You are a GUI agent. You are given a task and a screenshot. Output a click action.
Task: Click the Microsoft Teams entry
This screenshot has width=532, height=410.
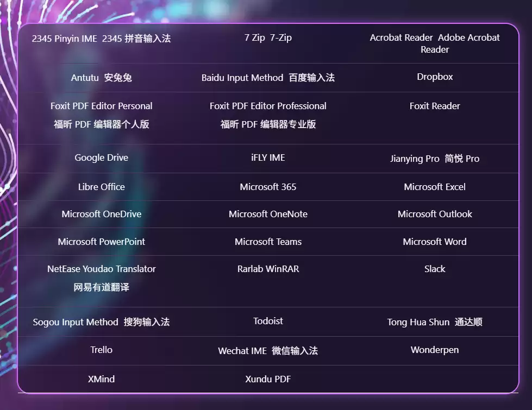[268, 242]
